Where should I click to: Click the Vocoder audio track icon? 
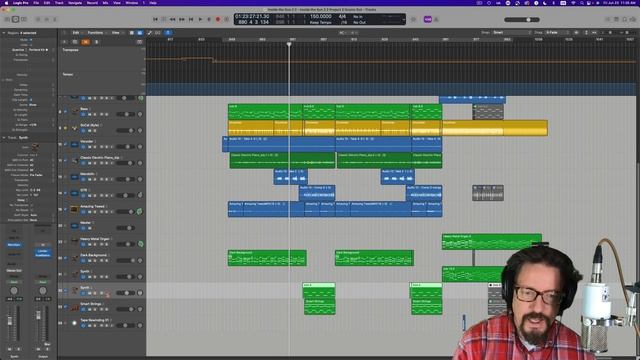tap(75, 144)
